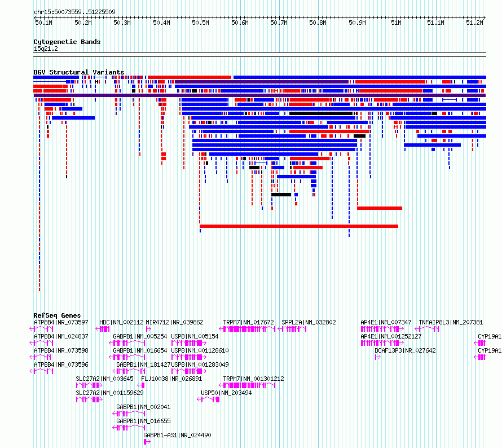The width and height of the screenshot is (502, 448).
Task: Open the USP8|NM_001128610 gene label
Action: (x=200, y=350)
